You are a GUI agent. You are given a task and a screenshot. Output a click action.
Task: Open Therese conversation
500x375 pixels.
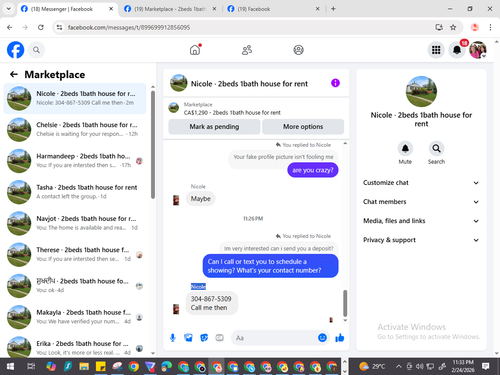[75, 254]
